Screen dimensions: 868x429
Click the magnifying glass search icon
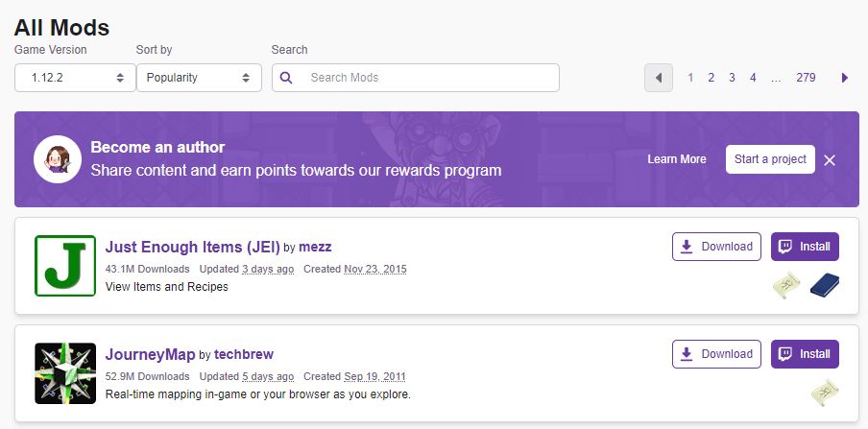tap(286, 78)
